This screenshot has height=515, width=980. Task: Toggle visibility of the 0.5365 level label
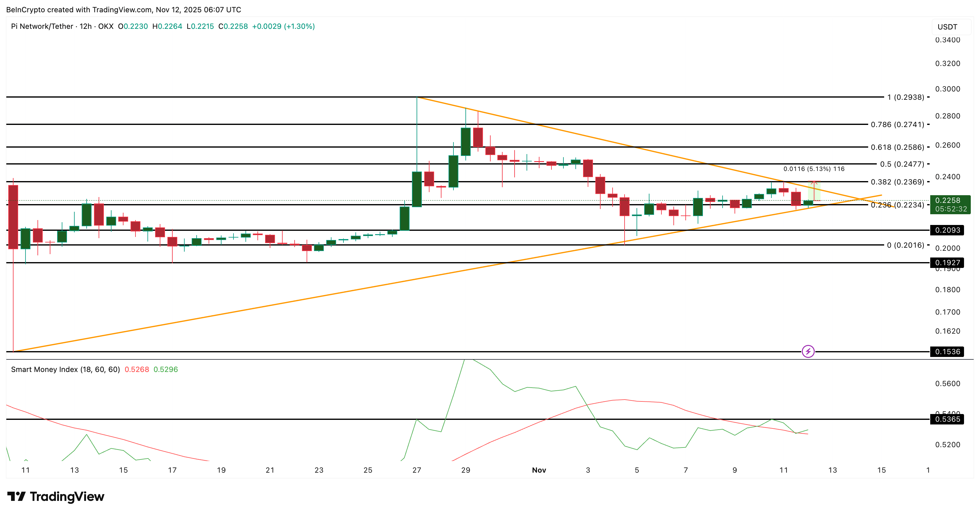(947, 420)
